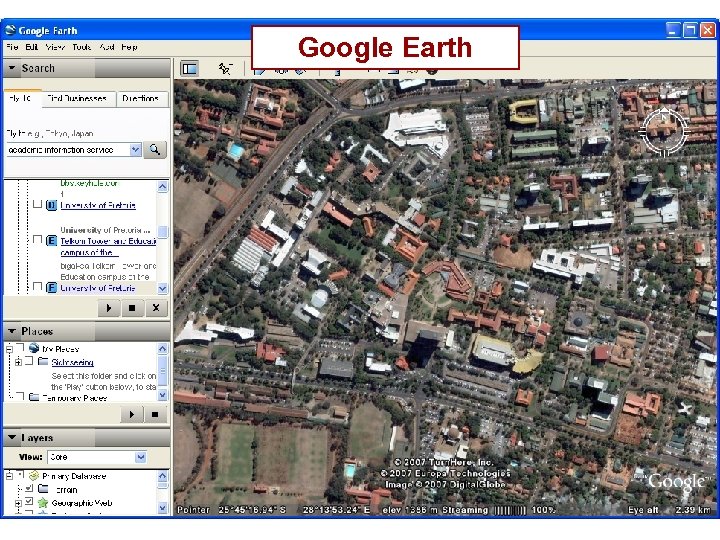Click the search results scrollbar thumb
Viewport: 720px width, 540px height.
163,231
